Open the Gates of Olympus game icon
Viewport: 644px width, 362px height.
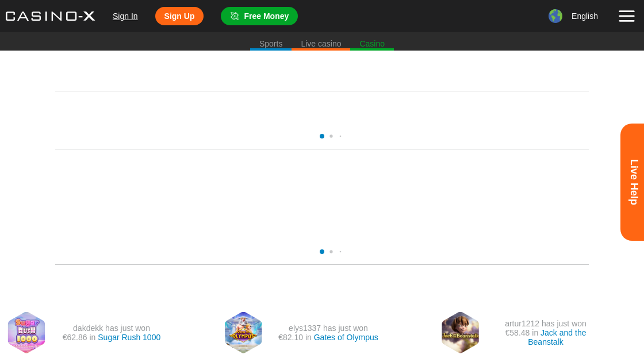[x=243, y=333]
